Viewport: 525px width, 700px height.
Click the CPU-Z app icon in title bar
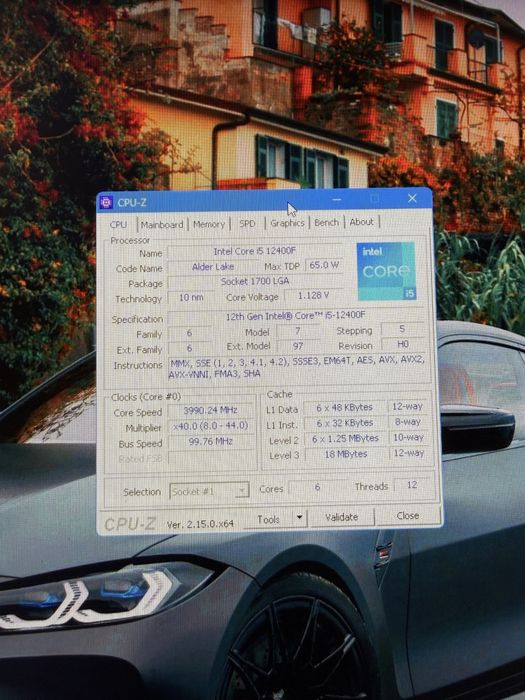106,203
